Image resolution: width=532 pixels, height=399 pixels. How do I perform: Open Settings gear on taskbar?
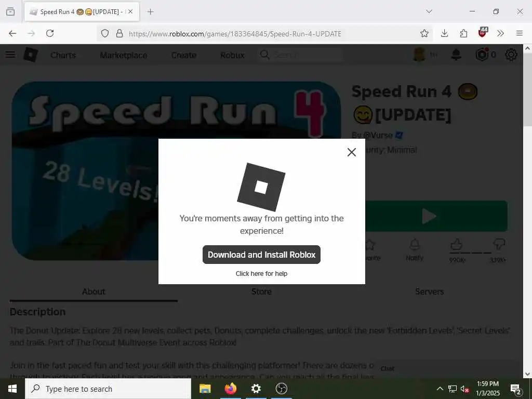tap(256, 389)
